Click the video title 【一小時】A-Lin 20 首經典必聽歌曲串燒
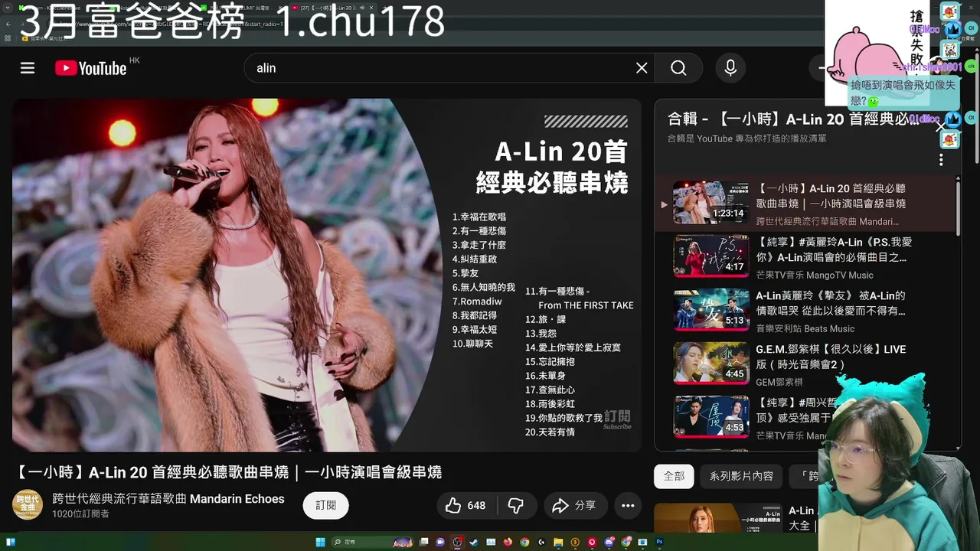The height and width of the screenshot is (551, 980). (230, 472)
